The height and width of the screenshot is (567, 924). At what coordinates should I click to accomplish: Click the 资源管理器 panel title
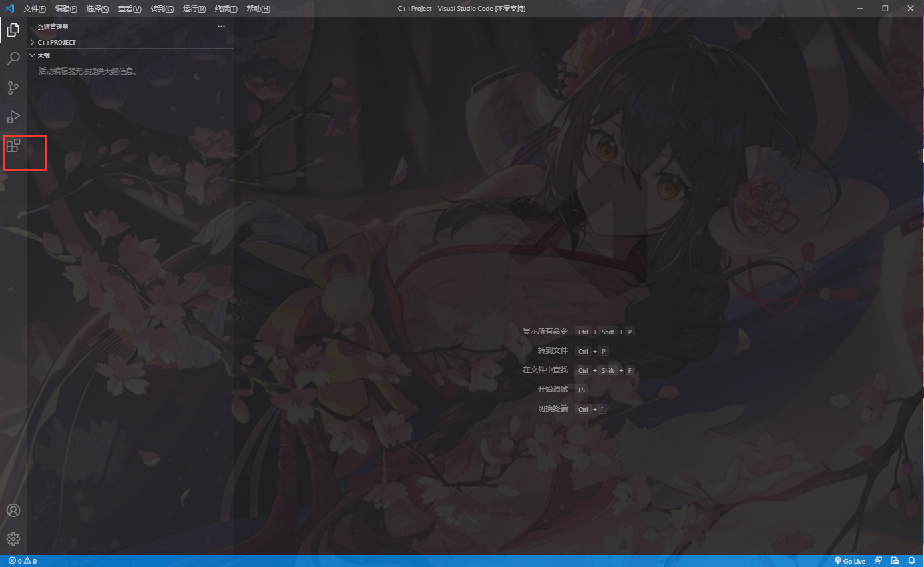point(53,27)
